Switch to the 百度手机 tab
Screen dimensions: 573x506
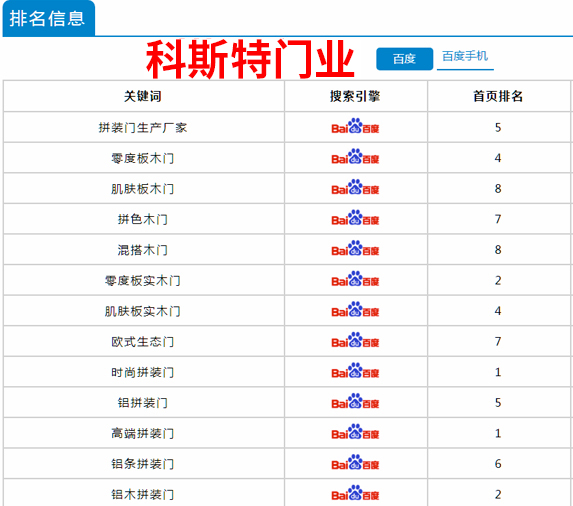pyautogui.click(x=465, y=56)
